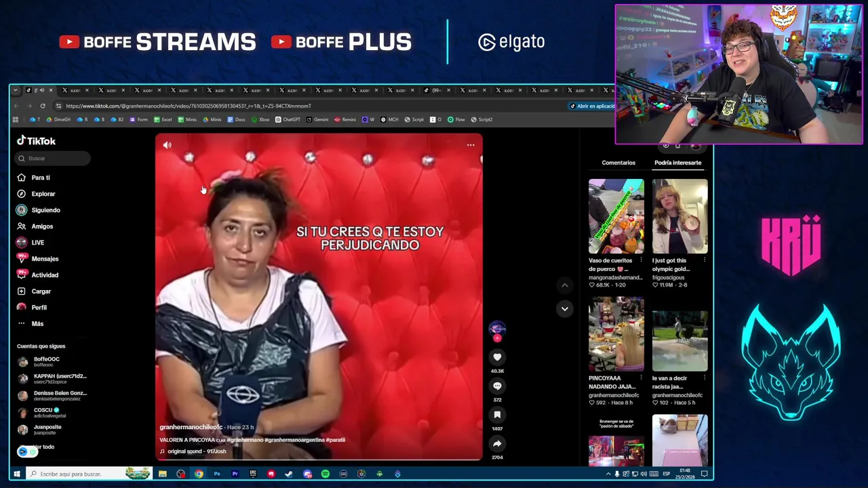Open the granhermanochileofc username on video
Screen dimensions: 868x488
coord(191,427)
